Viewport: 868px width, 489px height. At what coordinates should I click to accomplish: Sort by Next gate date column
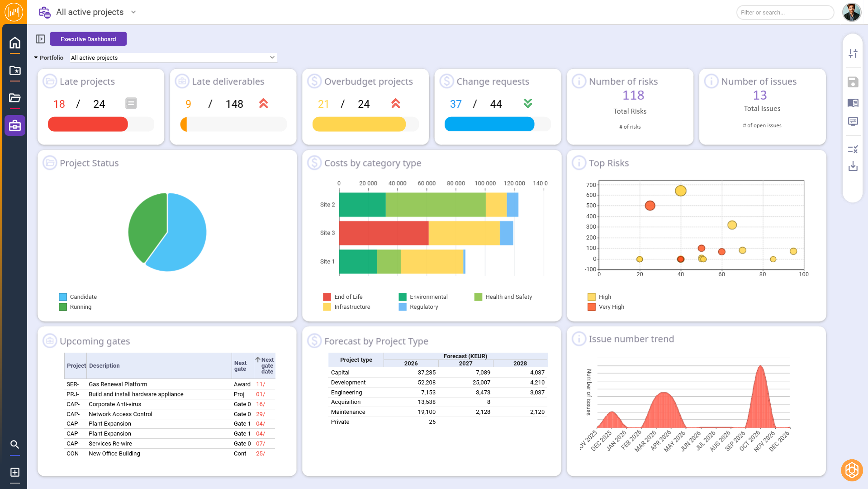point(265,366)
